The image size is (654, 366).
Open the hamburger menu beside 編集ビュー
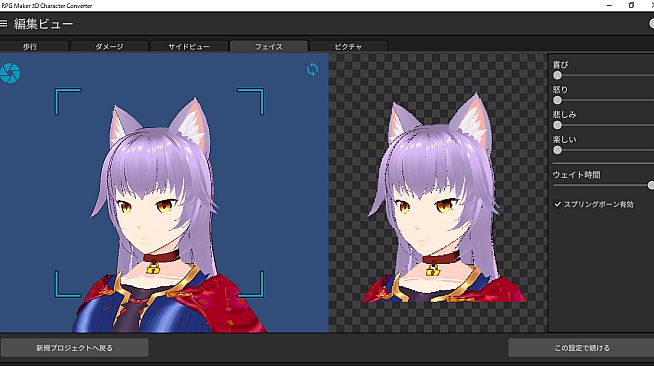pyautogui.click(x=3, y=24)
